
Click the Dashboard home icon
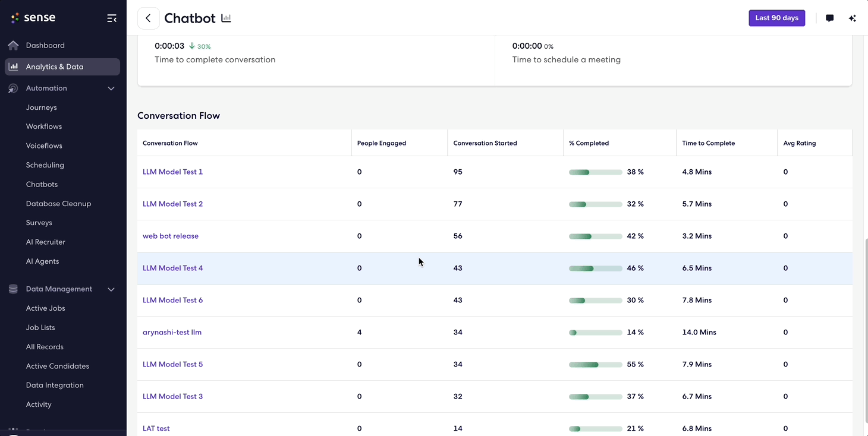pos(13,45)
